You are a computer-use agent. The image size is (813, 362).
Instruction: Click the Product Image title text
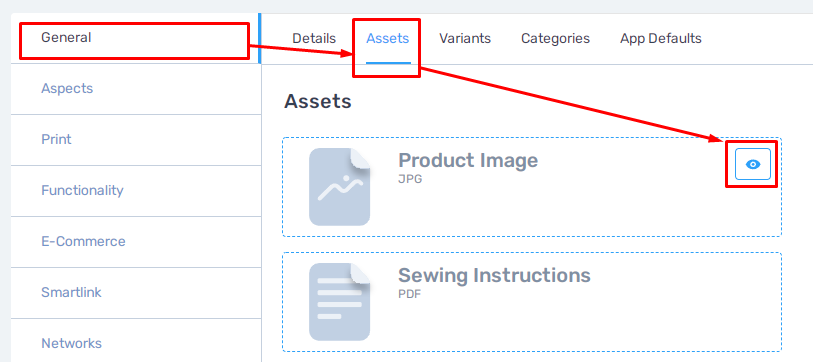click(468, 161)
